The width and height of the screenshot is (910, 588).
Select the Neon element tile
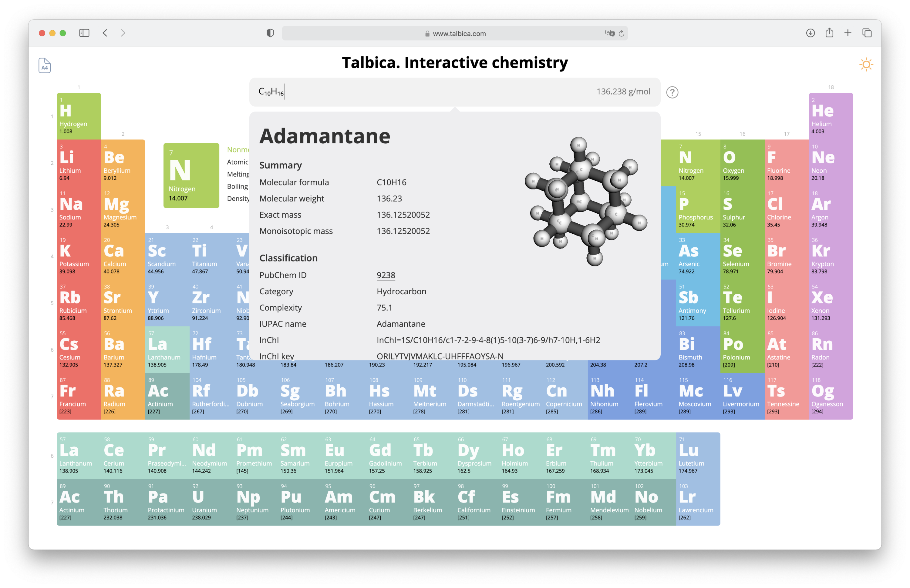click(831, 163)
